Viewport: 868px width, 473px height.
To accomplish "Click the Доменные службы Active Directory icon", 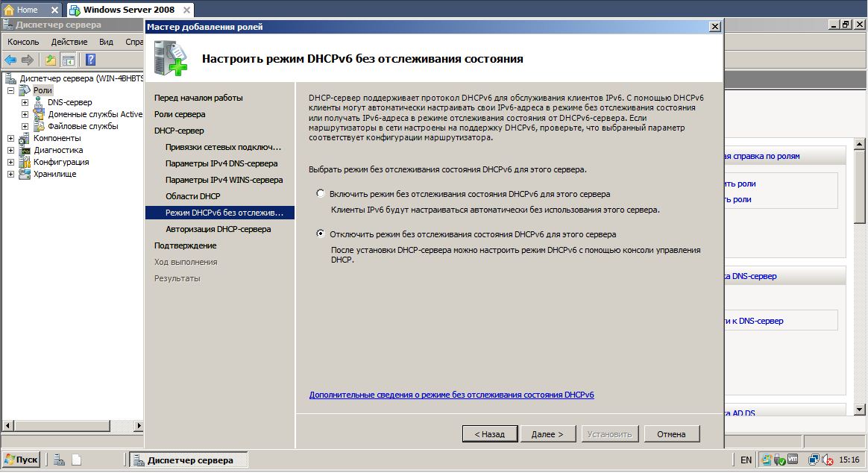I will (39, 114).
